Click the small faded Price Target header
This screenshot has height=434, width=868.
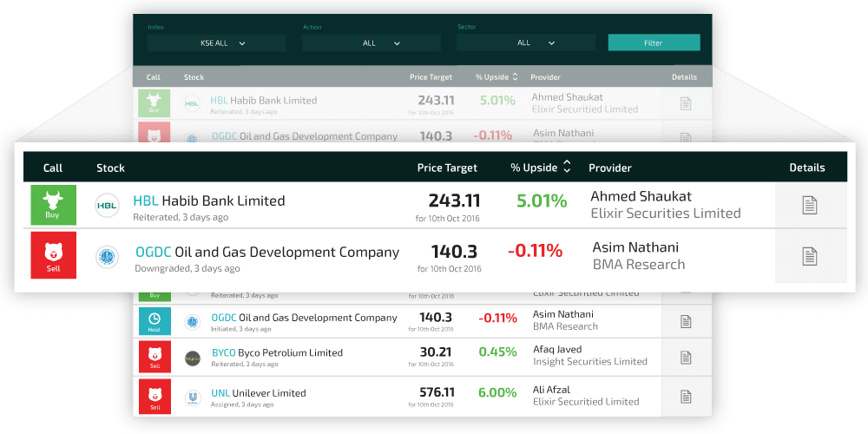[431, 77]
